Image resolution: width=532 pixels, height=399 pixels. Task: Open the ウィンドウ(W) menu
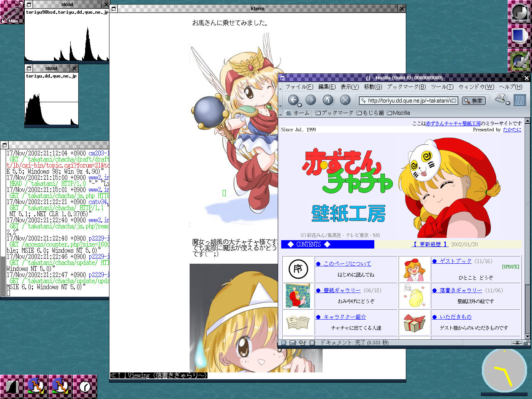click(x=477, y=87)
